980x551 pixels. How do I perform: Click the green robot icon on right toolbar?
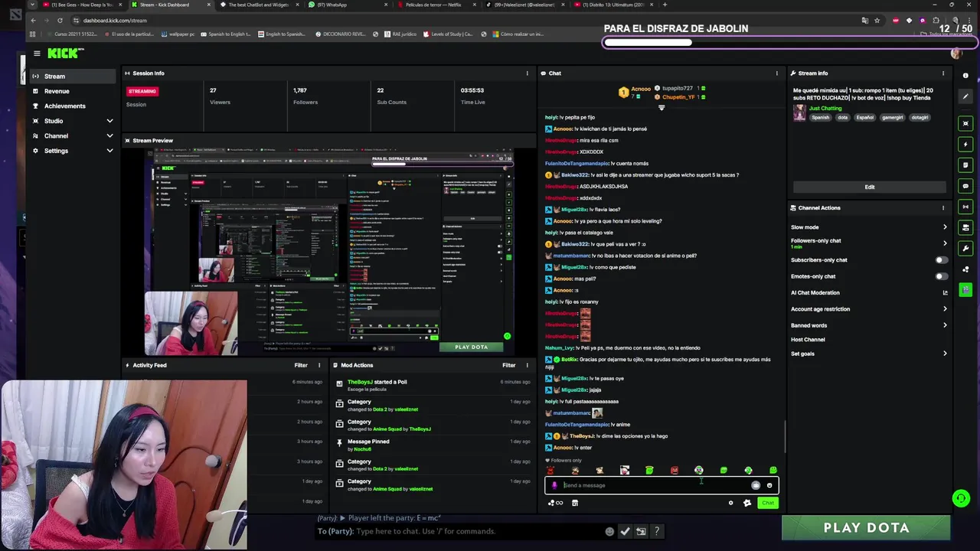[x=965, y=289]
